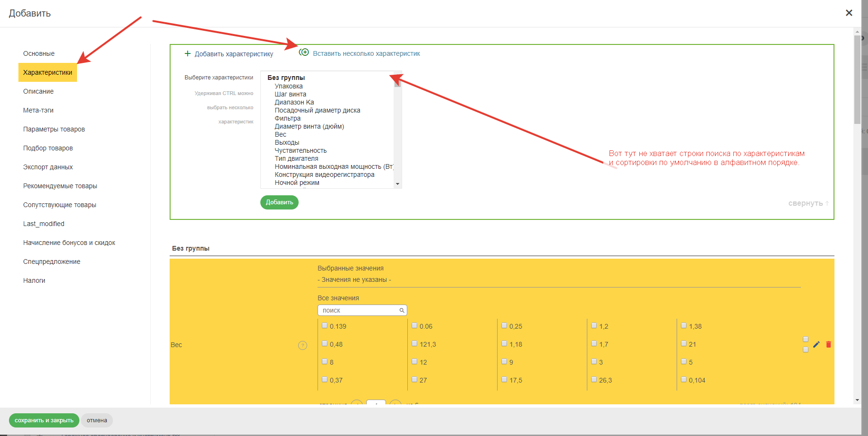Click the circled plus icon for inserting several characteristics
Image resolution: width=868 pixels, height=436 pixels.
pos(304,52)
